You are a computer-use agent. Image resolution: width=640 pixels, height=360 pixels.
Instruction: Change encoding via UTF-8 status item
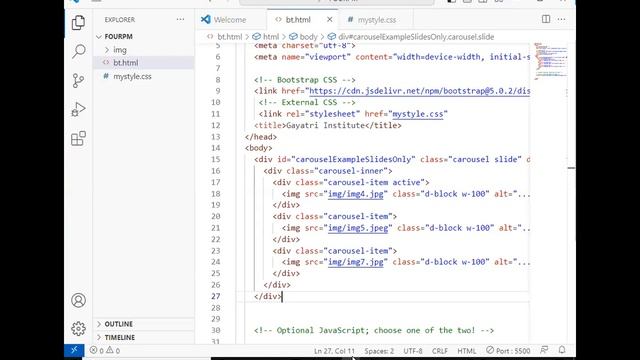[x=413, y=351]
